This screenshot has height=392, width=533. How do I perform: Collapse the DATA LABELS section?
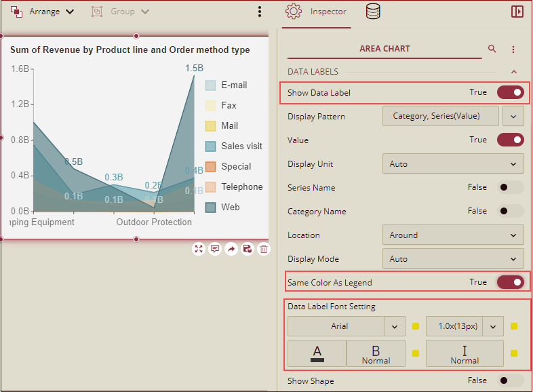tap(513, 72)
